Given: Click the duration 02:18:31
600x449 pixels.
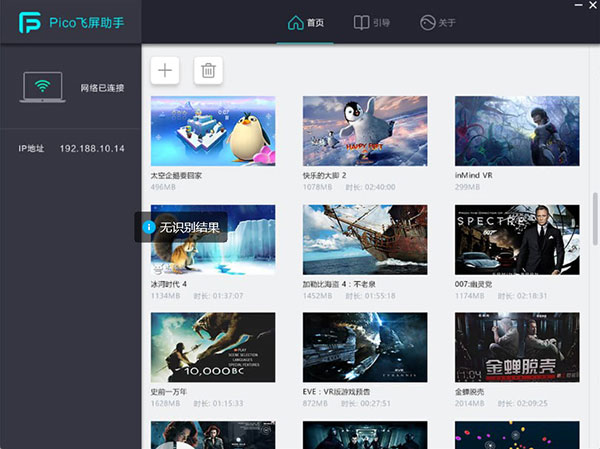Looking at the screenshot, I should pyautogui.click(x=532, y=296).
